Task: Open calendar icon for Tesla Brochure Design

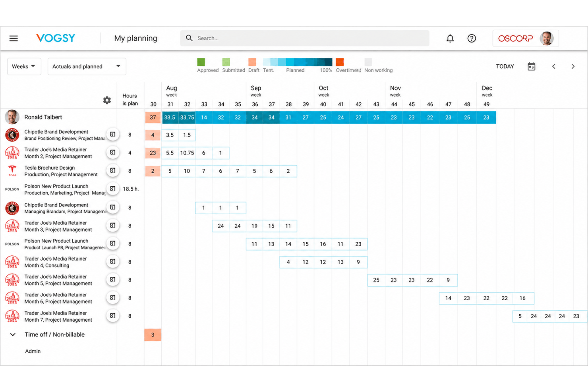Action: 113,171
